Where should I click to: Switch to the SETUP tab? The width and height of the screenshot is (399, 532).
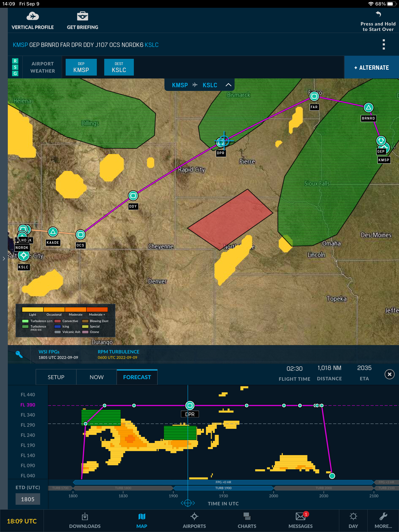56,377
